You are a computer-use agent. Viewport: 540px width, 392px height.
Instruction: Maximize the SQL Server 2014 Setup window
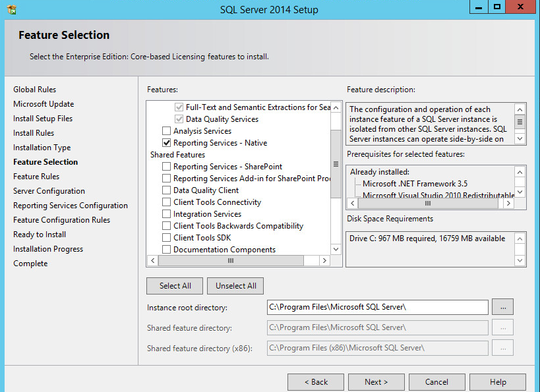click(x=497, y=7)
